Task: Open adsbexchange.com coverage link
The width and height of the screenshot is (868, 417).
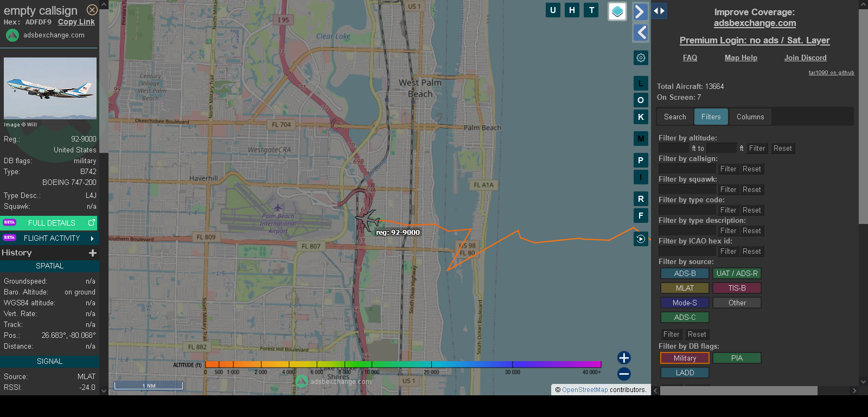Action: point(755,23)
